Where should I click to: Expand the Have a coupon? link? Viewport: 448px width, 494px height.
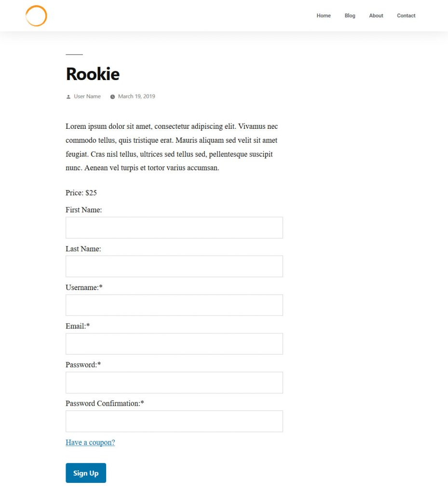(x=90, y=442)
